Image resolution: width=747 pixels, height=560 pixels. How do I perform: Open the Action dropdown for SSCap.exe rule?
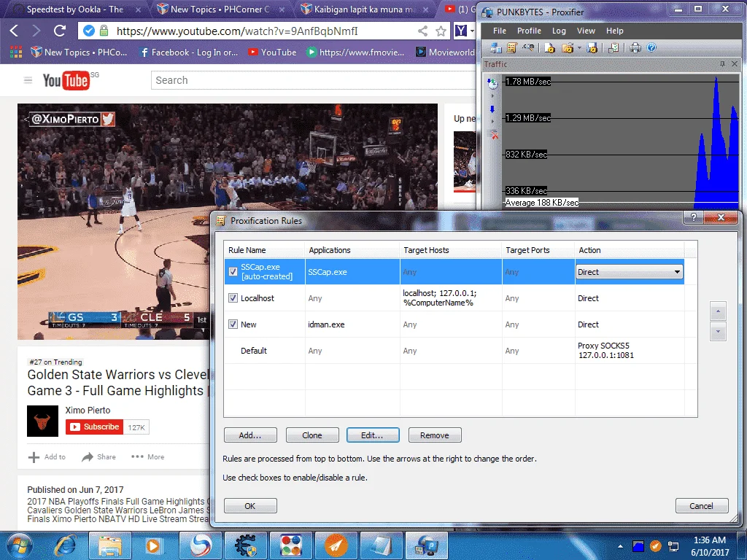pos(630,272)
